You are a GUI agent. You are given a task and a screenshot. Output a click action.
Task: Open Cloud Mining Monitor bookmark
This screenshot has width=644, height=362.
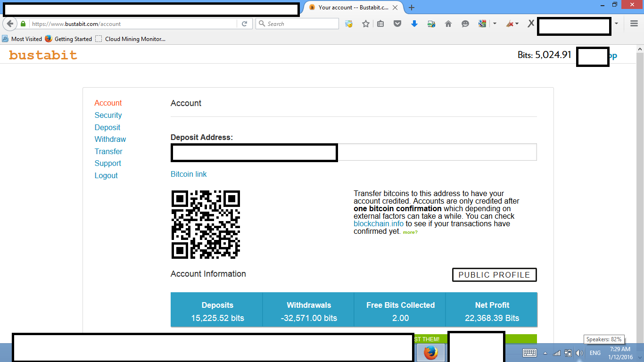tap(130, 39)
